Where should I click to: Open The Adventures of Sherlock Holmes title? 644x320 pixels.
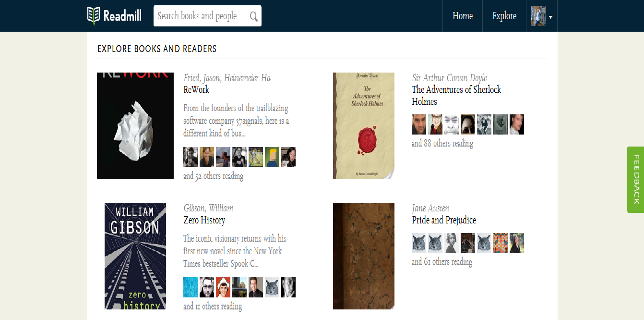[456, 96]
